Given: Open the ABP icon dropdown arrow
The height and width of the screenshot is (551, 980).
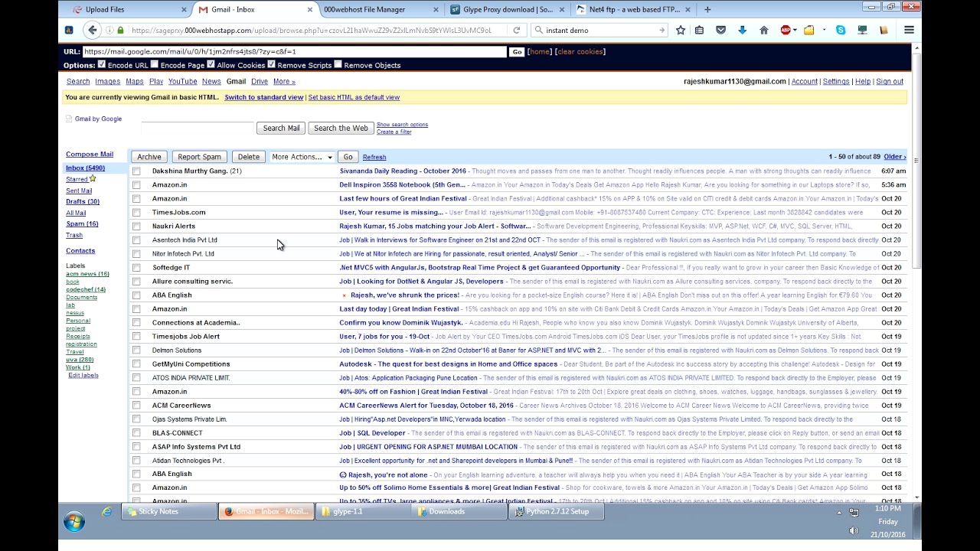Looking at the screenshot, I should click(795, 30).
